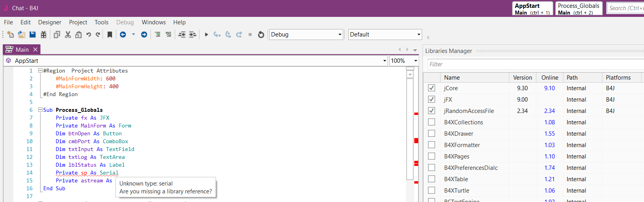Image resolution: width=644 pixels, height=202 pixels.
Task: Open the 100% zoom dropdown
Action: tap(404, 61)
